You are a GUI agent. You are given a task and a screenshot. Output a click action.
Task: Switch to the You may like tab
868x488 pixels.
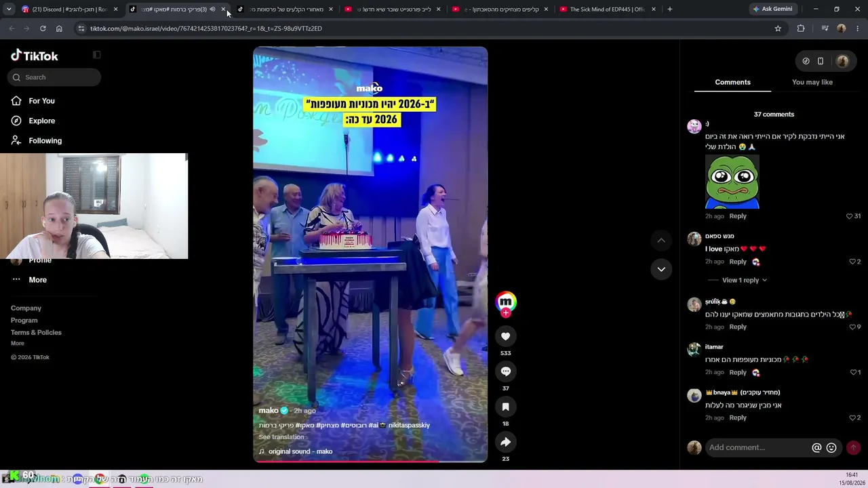click(812, 82)
